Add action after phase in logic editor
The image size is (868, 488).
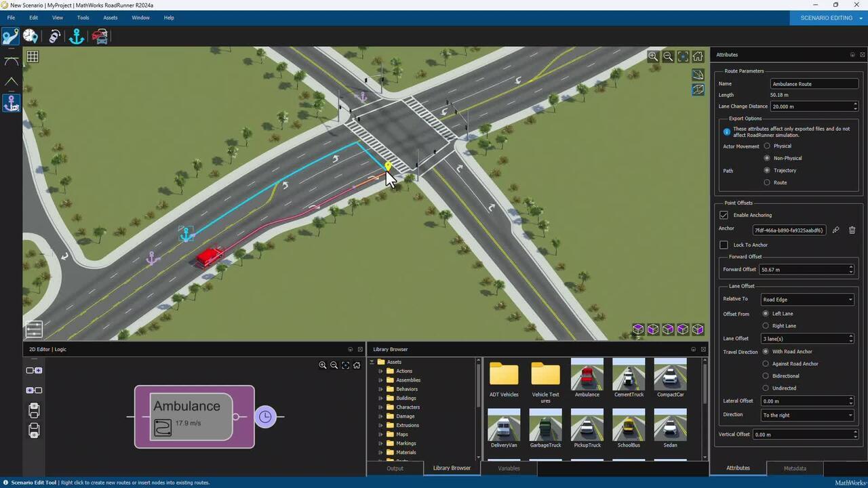point(34,371)
